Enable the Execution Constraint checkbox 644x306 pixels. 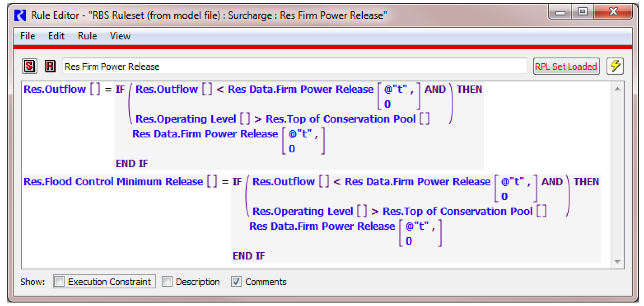[x=59, y=281]
